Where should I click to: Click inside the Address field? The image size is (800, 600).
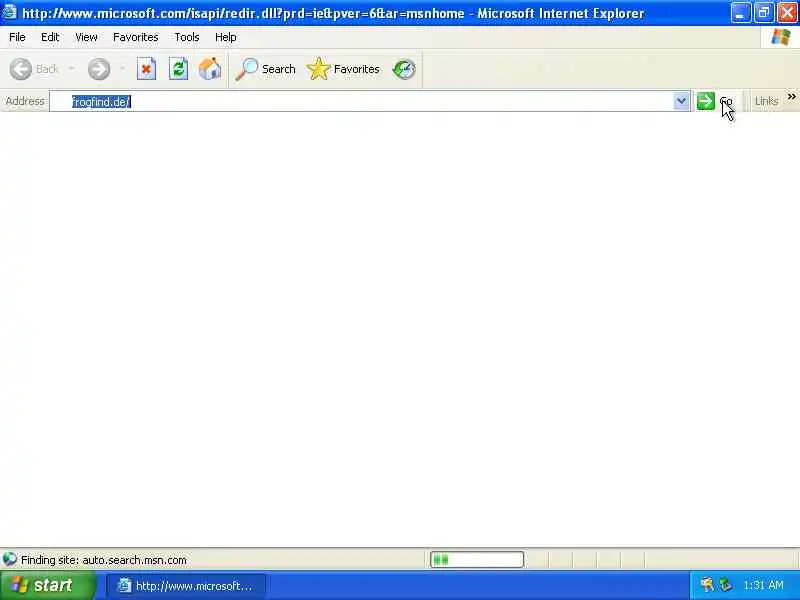click(362, 102)
